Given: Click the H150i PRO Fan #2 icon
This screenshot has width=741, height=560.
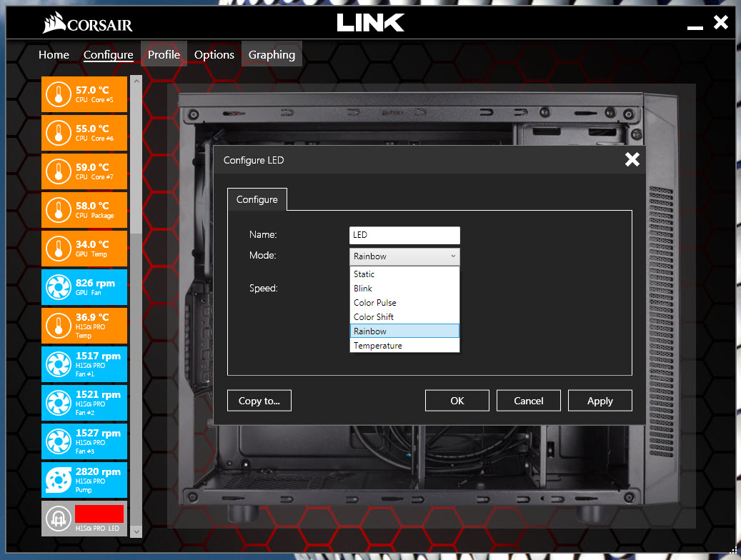Looking at the screenshot, I should coord(59,403).
